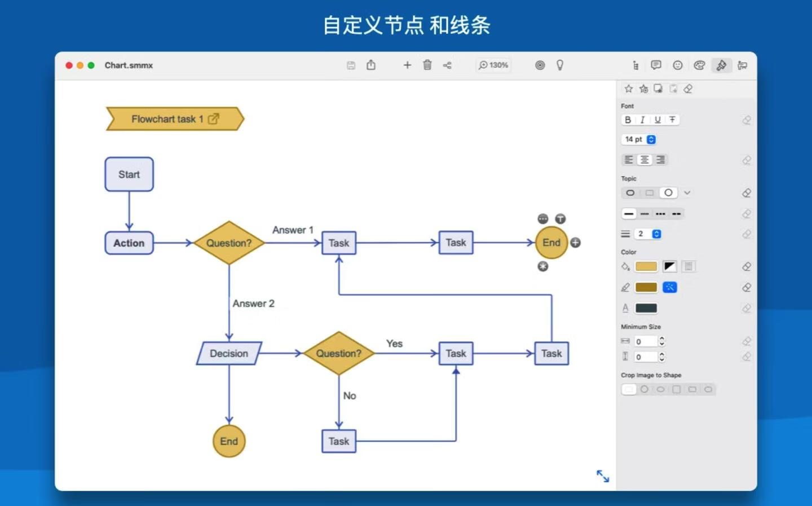
Task: Choose the circle topic shape
Action: pyautogui.click(x=668, y=193)
